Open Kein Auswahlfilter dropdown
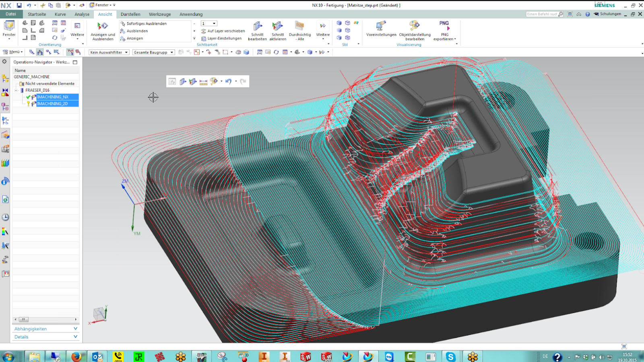The image size is (644, 362). pyautogui.click(x=109, y=52)
